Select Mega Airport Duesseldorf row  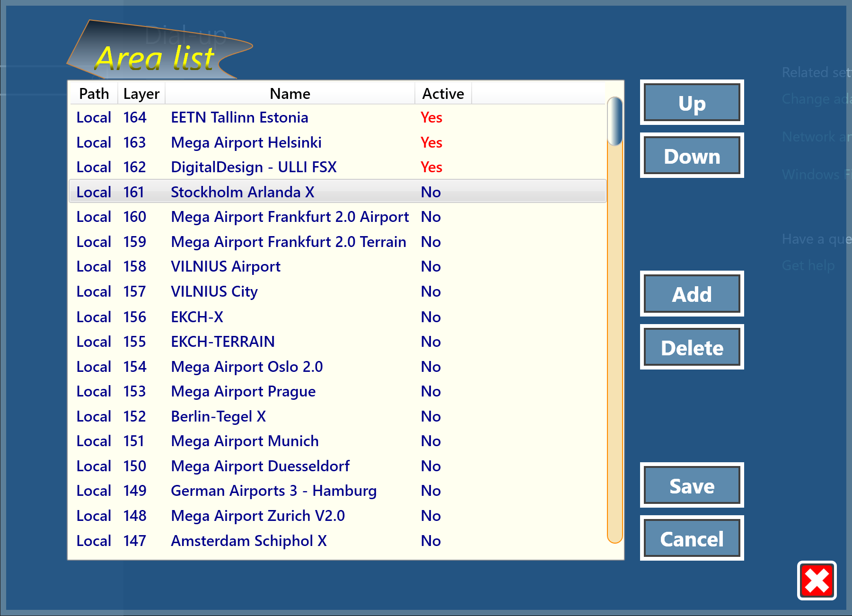(338, 466)
